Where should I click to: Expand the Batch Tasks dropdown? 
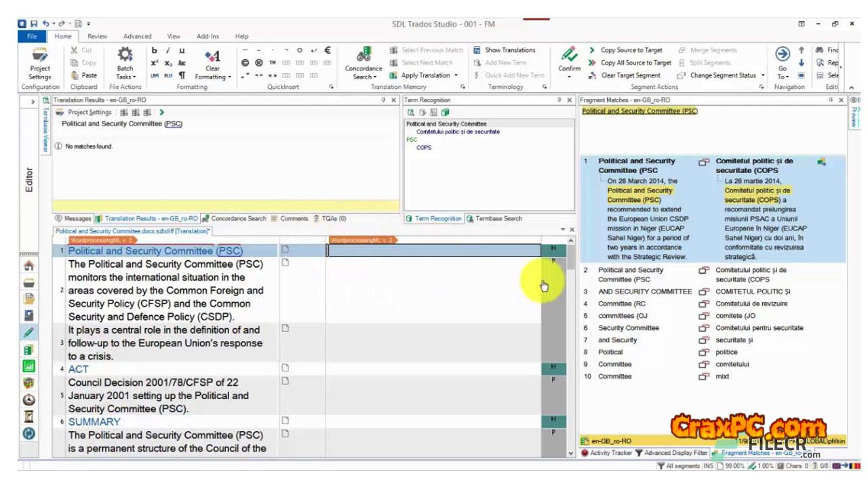(x=125, y=77)
